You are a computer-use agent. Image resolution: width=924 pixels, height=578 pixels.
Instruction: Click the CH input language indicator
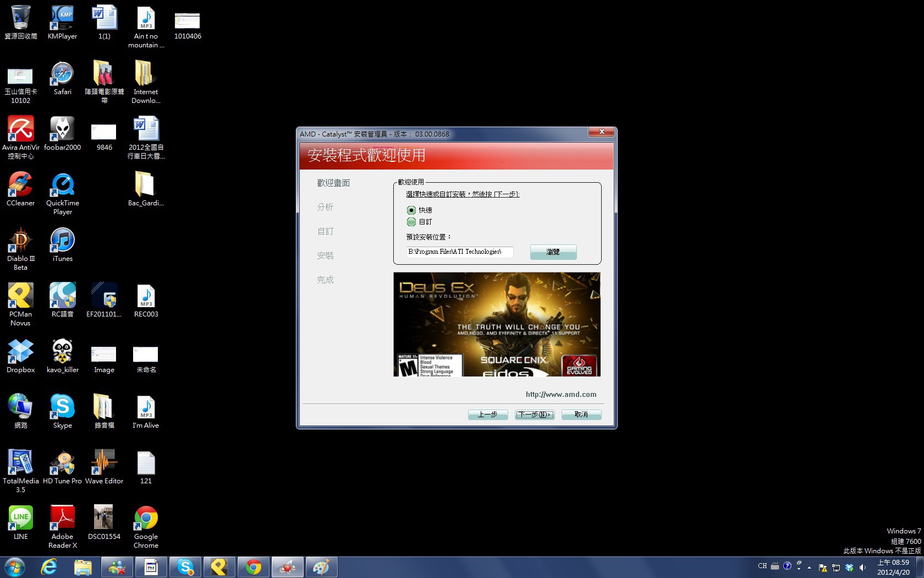762,566
